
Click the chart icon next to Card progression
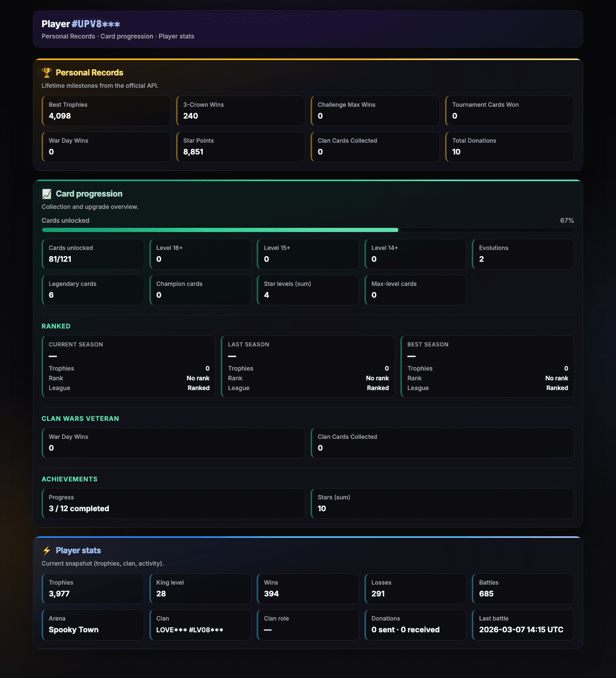click(47, 194)
